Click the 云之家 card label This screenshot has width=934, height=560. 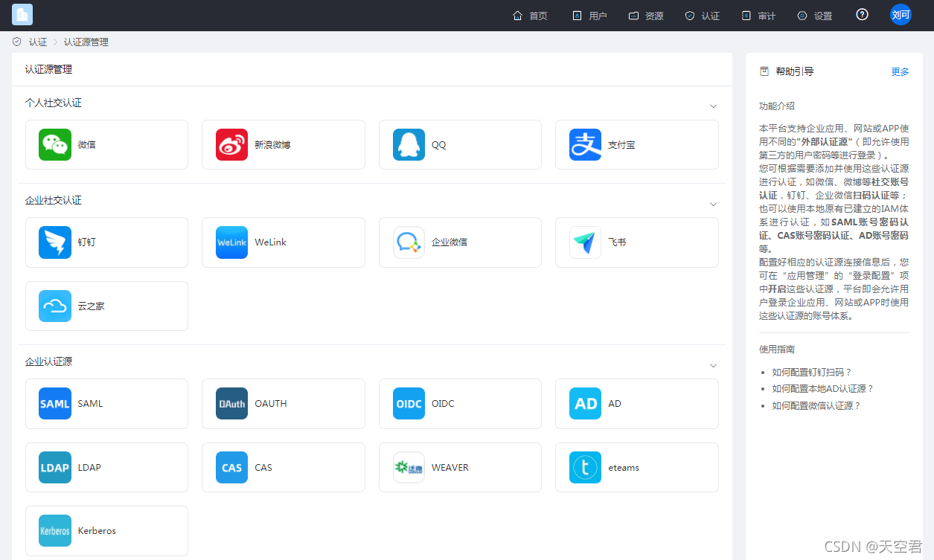point(92,306)
